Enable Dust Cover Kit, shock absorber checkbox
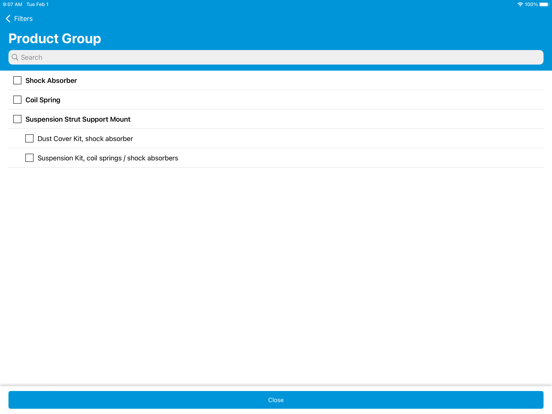Image resolution: width=552 pixels, height=414 pixels. [x=30, y=138]
